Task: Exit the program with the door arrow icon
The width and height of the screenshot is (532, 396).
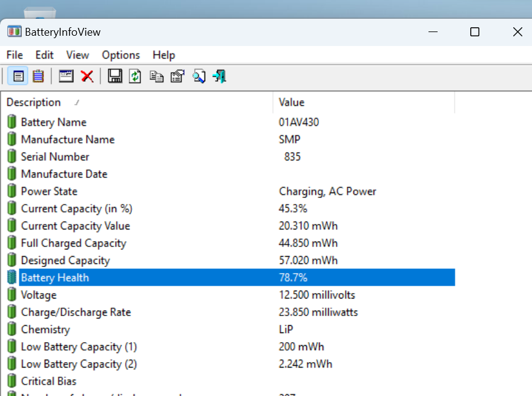Action: click(220, 76)
